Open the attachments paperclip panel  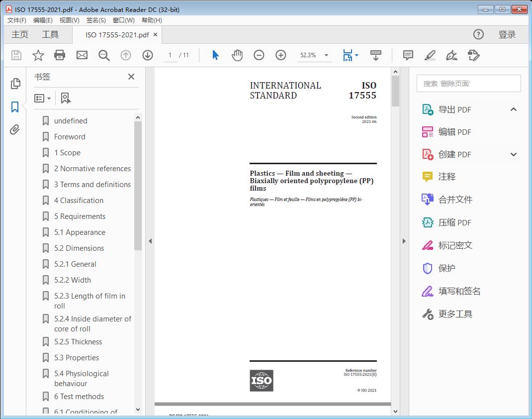[x=15, y=130]
